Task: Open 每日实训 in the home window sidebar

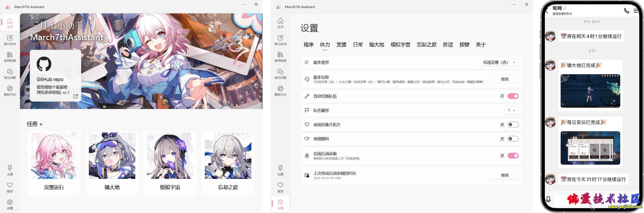Action: click(10, 40)
